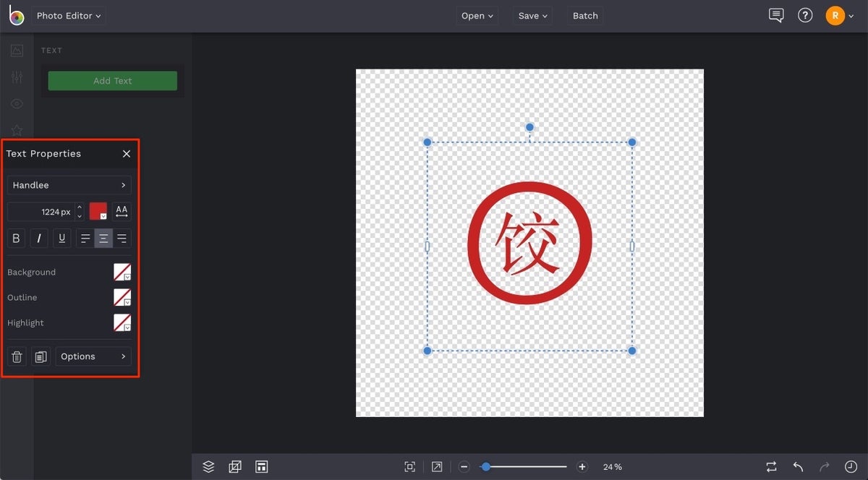The image size is (868, 480).
Task: Select the Crop tool in bottom toolbar
Action: pos(234,466)
